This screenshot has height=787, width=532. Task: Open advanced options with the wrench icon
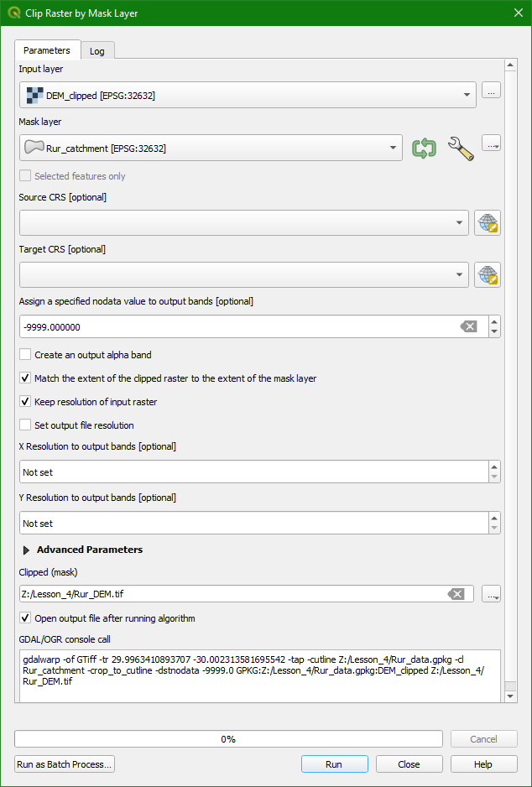click(457, 148)
